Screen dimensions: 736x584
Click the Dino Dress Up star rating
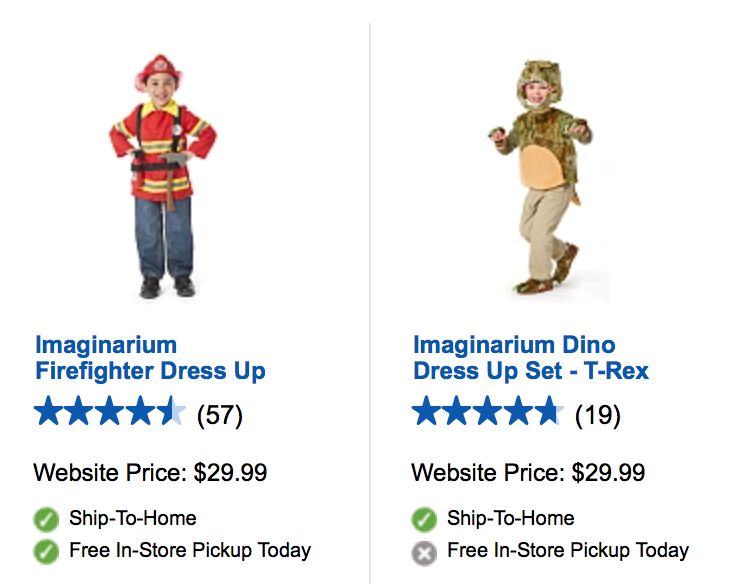pos(488,412)
